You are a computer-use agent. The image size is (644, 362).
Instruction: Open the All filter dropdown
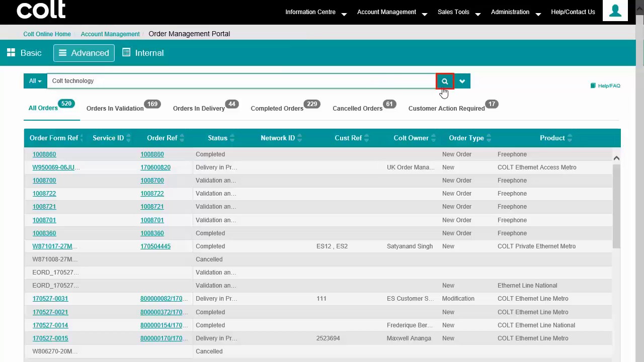35,81
